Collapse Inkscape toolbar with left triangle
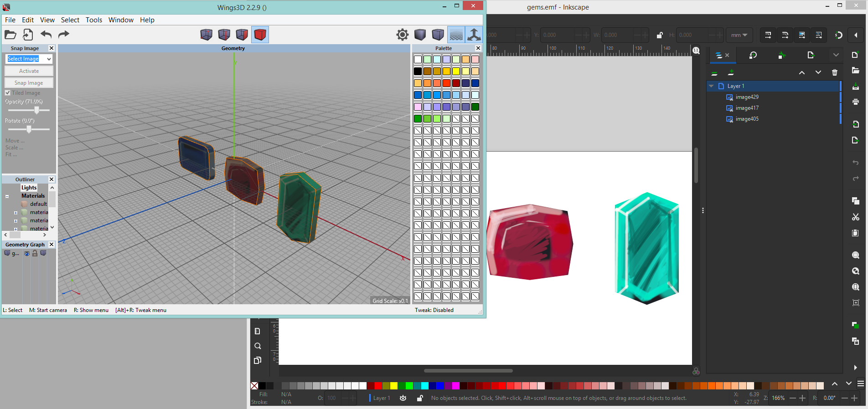 point(856,35)
